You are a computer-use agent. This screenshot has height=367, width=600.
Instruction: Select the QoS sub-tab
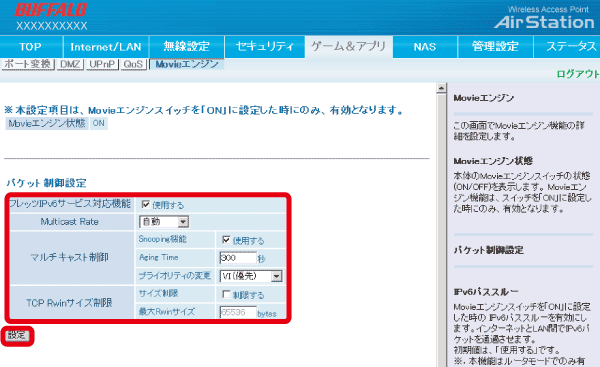pos(133,64)
